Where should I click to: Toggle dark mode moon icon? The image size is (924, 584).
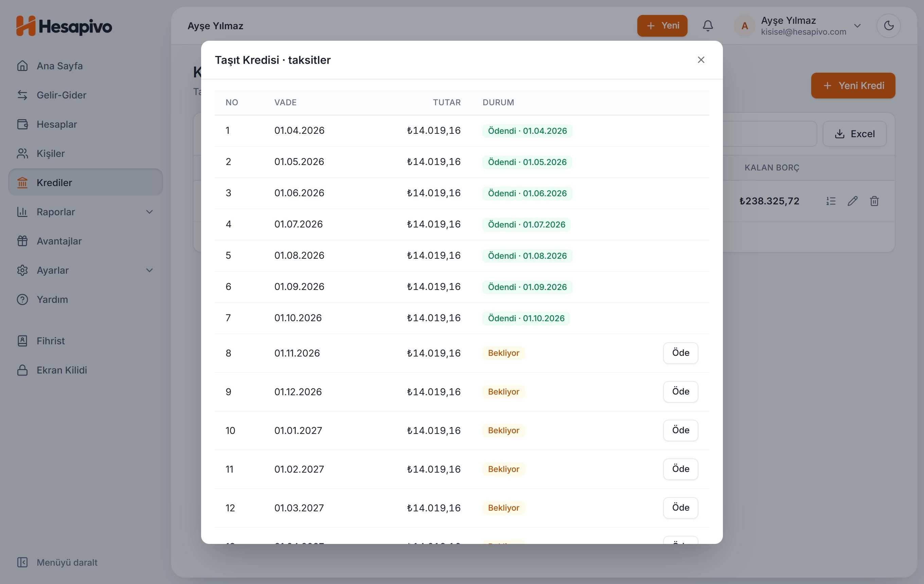coord(888,26)
